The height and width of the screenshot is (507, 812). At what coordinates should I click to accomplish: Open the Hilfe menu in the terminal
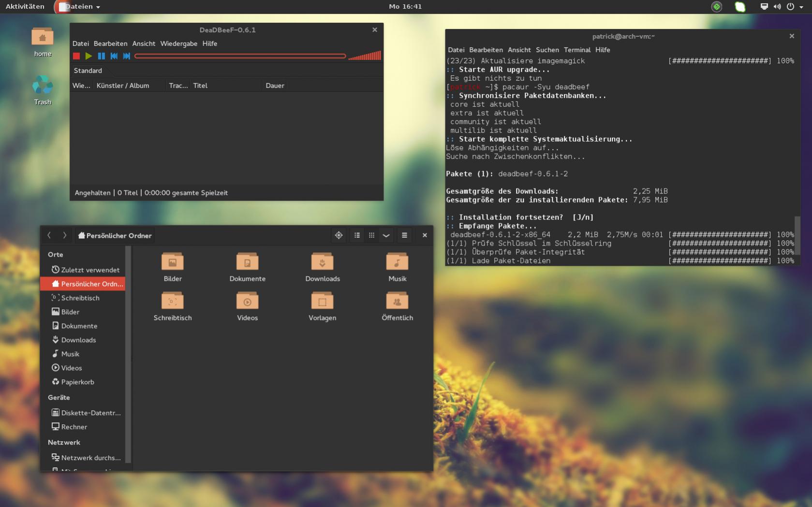click(x=603, y=50)
